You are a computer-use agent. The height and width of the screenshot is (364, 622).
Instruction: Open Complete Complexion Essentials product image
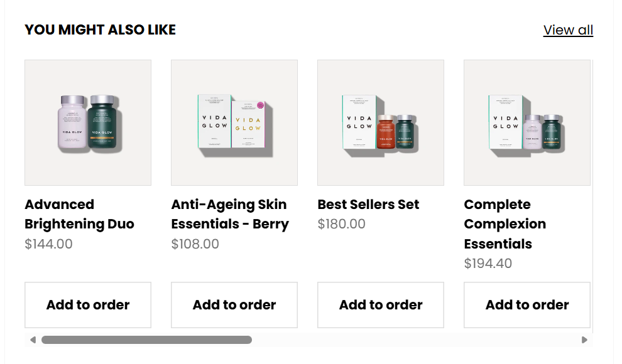(x=527, y=122)
